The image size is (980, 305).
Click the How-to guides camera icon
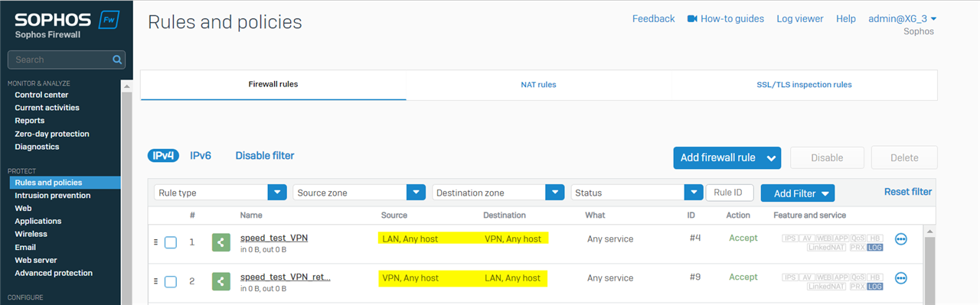pos(692,18)
